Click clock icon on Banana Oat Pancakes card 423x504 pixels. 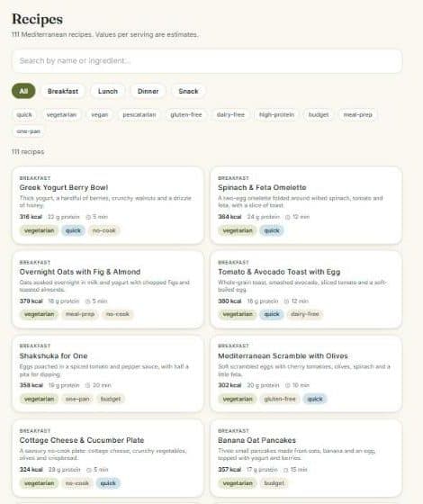285,470
